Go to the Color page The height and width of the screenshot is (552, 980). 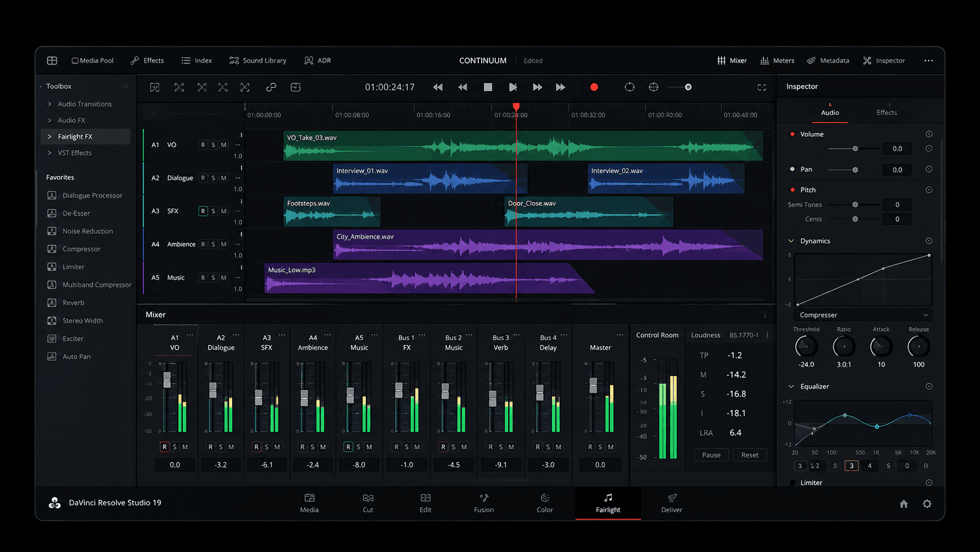click(545, 503)
